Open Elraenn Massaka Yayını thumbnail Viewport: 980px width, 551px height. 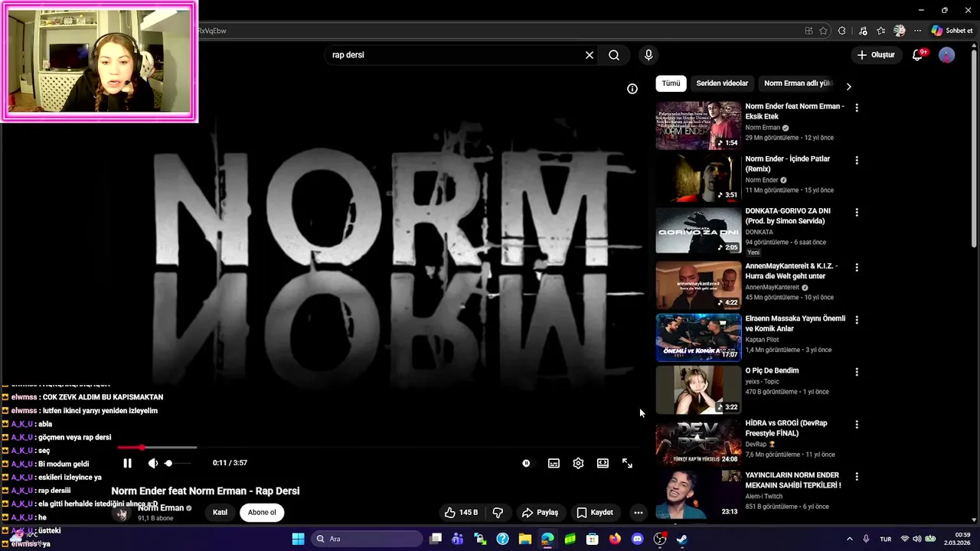click(x=698, y=337)
